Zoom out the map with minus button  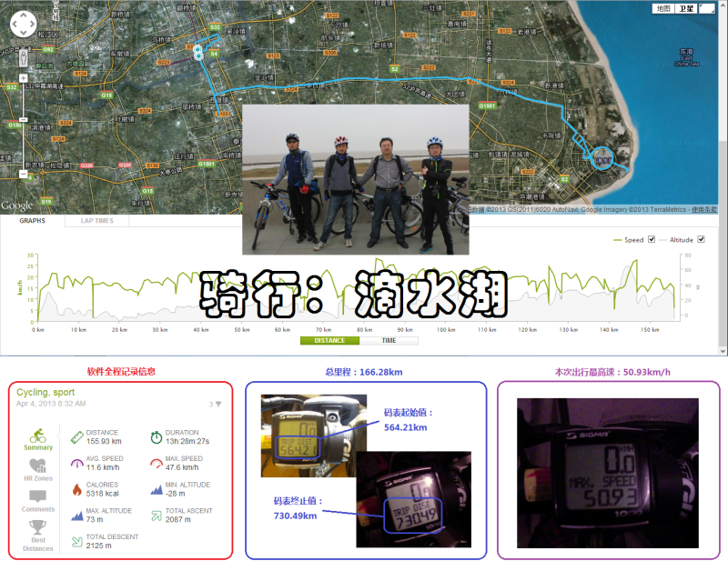24,174
